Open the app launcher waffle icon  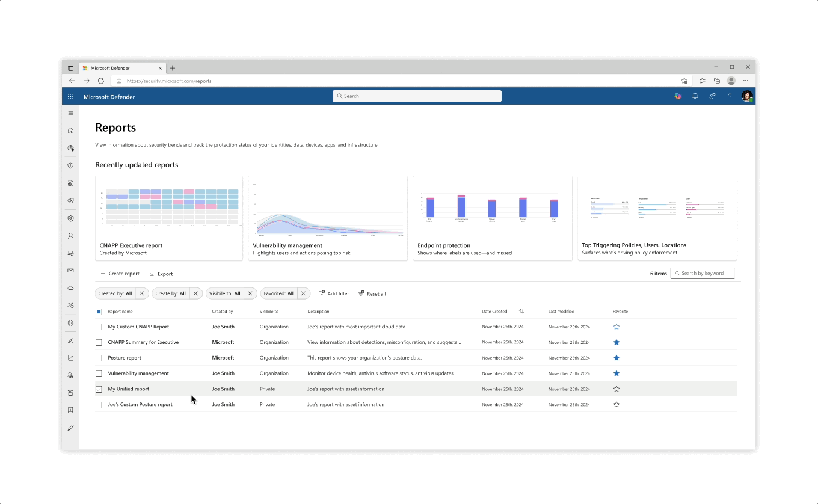click(70, 96)
